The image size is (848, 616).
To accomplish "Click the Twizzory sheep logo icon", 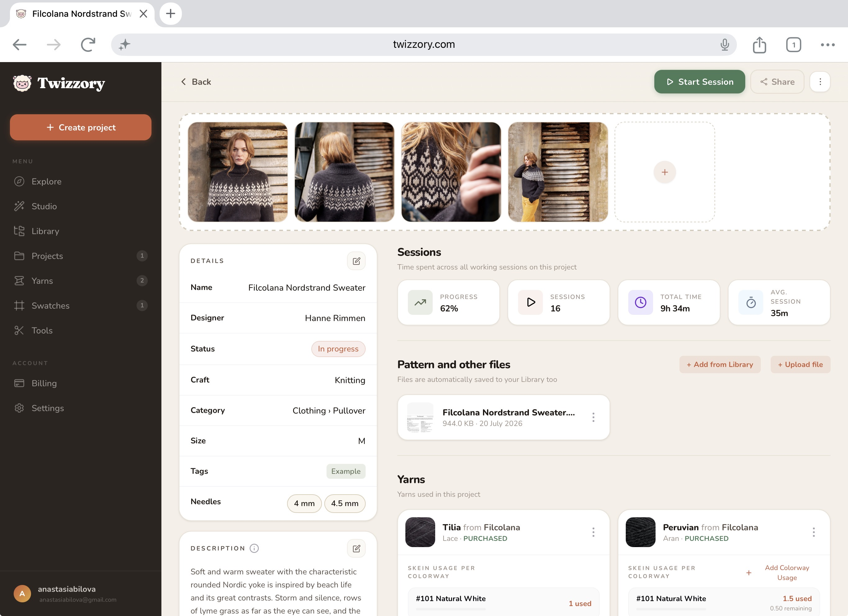I will [x=22, y=83].
